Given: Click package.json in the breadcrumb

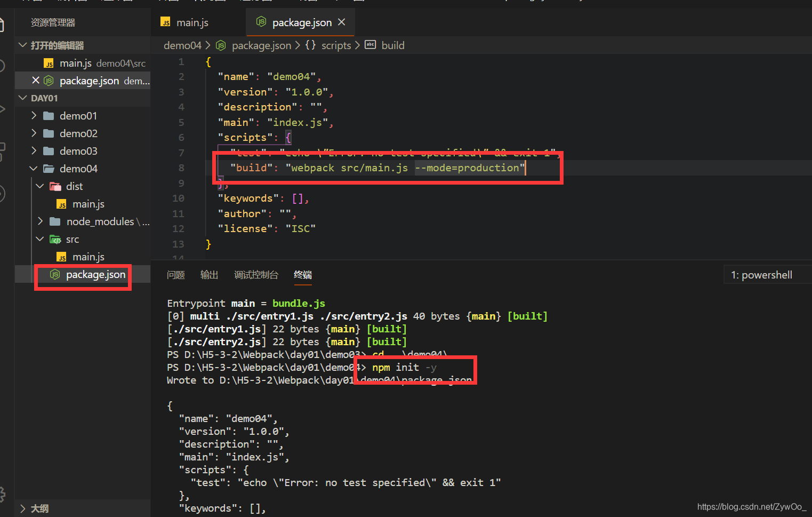Looking at the screenshot, I should (261, 45).
